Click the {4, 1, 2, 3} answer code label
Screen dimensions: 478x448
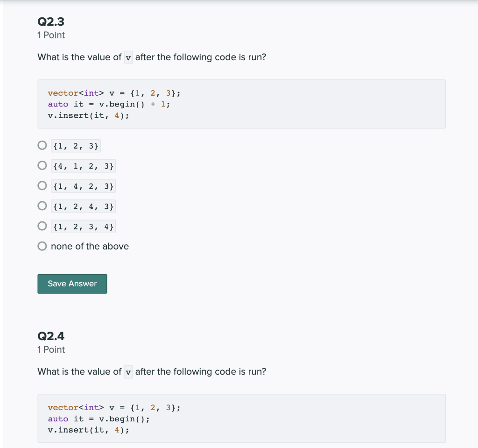pyautogui.click(x=83, y=166)
